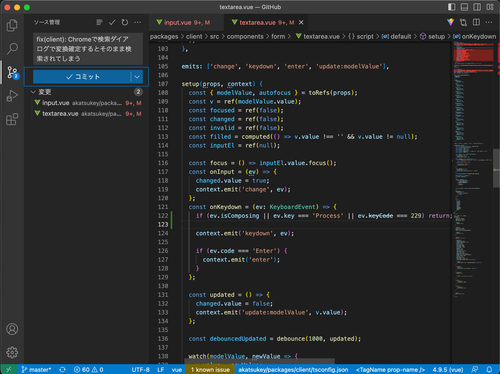Screen dimensions: 500x374
Task: Open the Explorer view in activity bar
Action: tap(12, 25)
